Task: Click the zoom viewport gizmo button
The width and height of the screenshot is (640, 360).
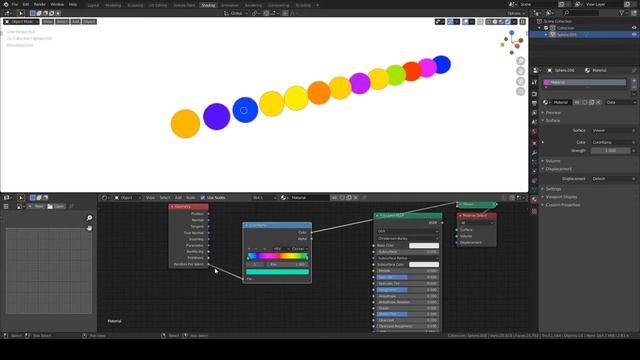Action: click(520, 61)
